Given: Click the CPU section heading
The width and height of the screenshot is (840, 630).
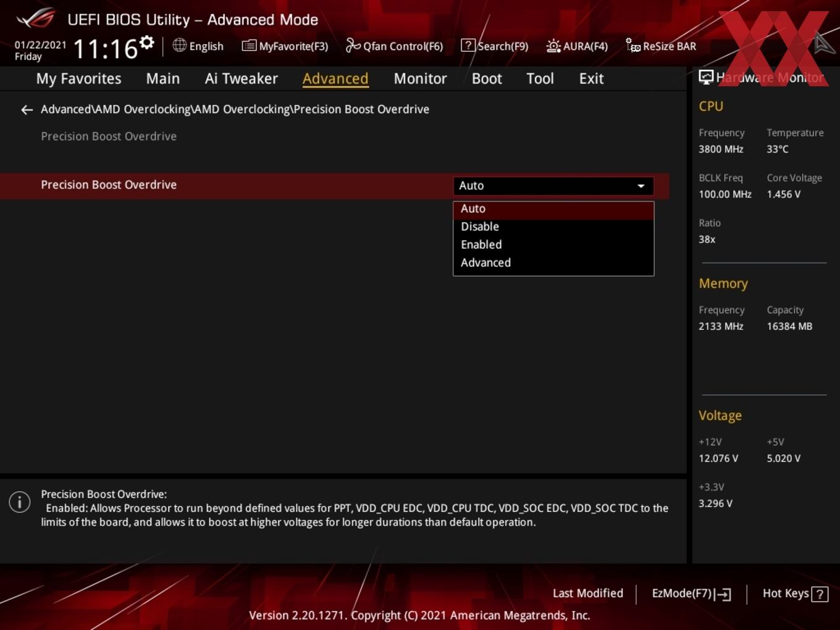Looking at the screenshot, I should [x=711, y=106].
